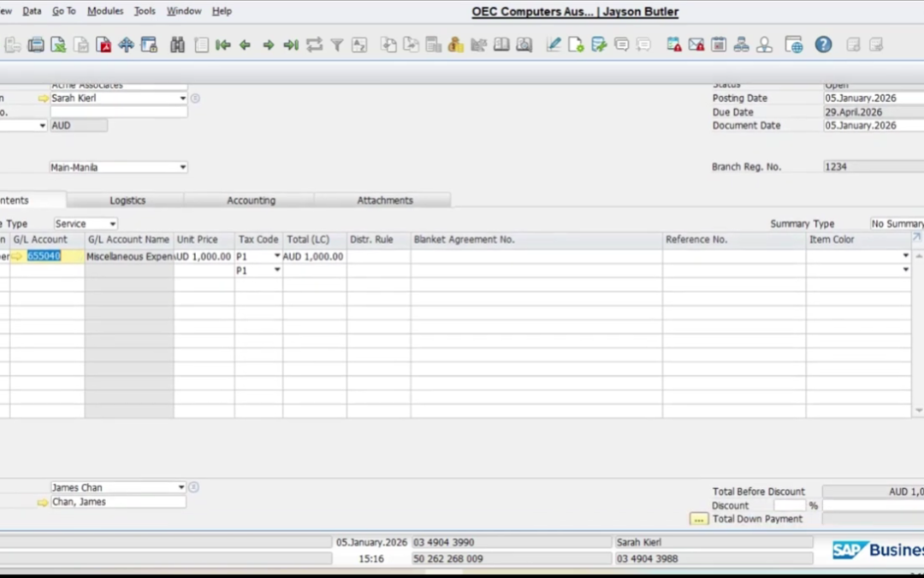924x578 pixels.
Task: Open the P1 Tax Code dropdown in first row
Action: [x=276, y=256]
